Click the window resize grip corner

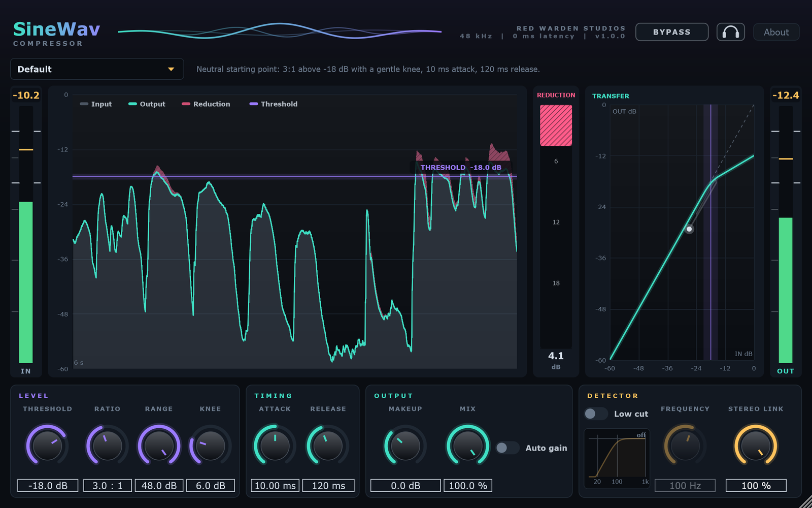click(x=806, y=502)
